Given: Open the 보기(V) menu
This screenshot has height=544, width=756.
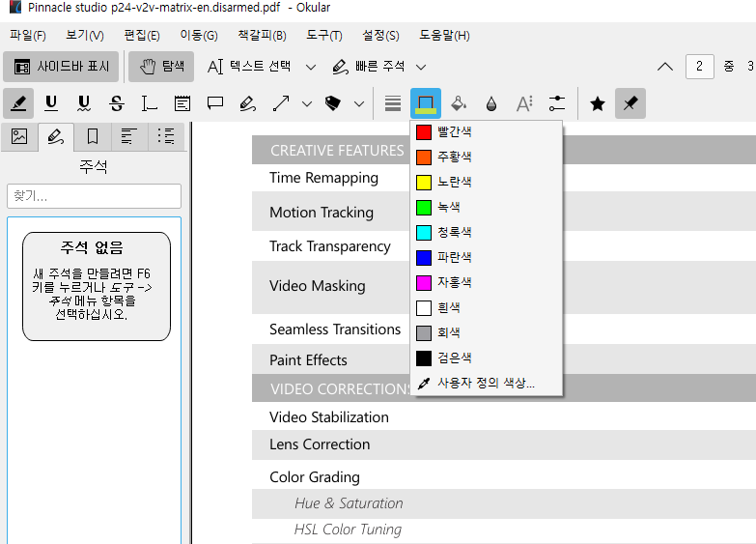Looking at the screenshot, I should 85,35.
